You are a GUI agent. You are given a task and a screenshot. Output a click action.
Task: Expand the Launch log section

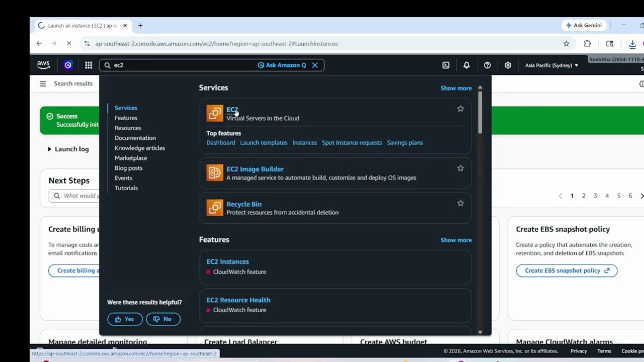click(68, 149)
